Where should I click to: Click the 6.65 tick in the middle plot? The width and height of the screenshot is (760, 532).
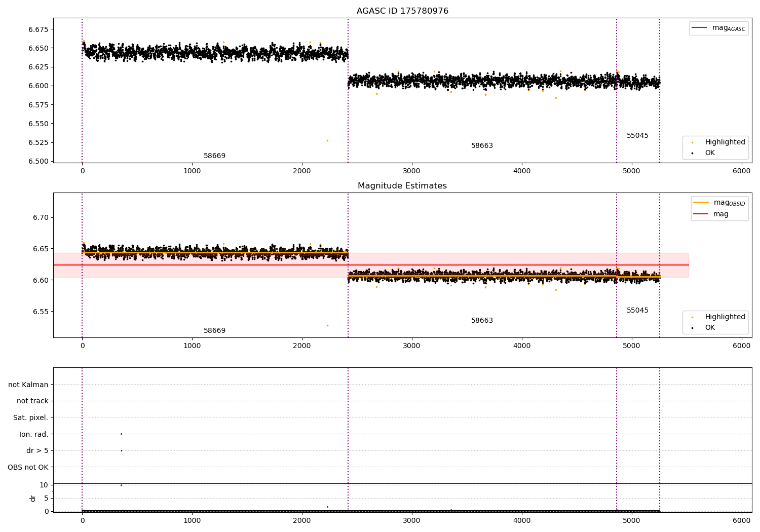tap(41, 249)
